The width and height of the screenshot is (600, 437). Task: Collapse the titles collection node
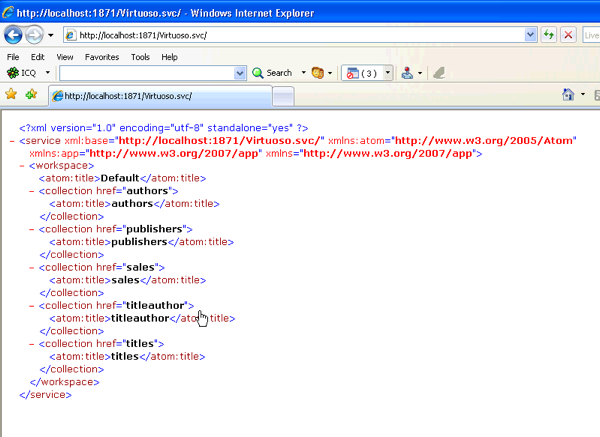[x=34, y=344]
